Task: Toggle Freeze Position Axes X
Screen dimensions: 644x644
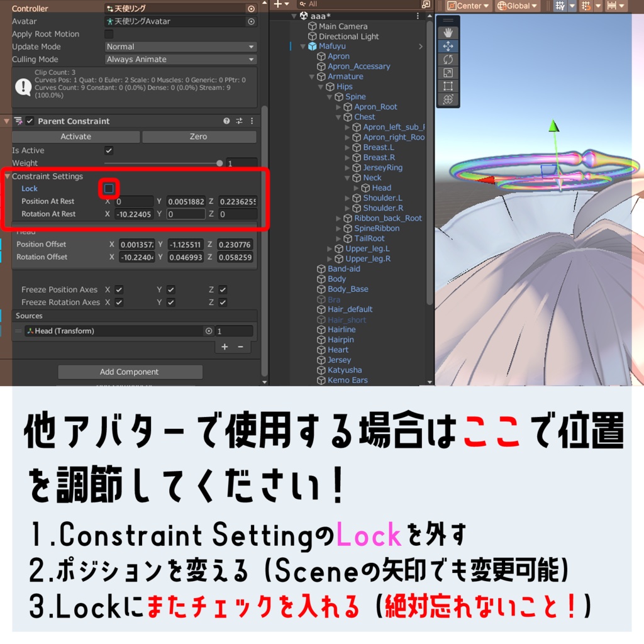Action: tap(119, 289)
